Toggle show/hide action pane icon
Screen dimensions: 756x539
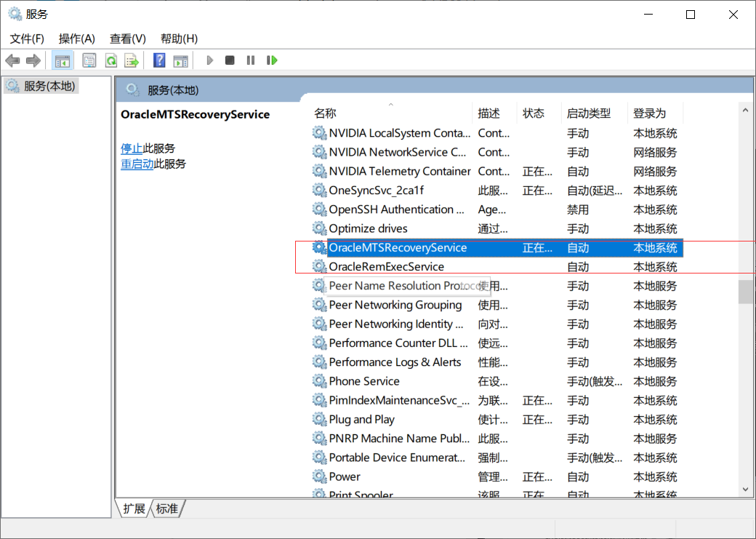pos(181,60)
